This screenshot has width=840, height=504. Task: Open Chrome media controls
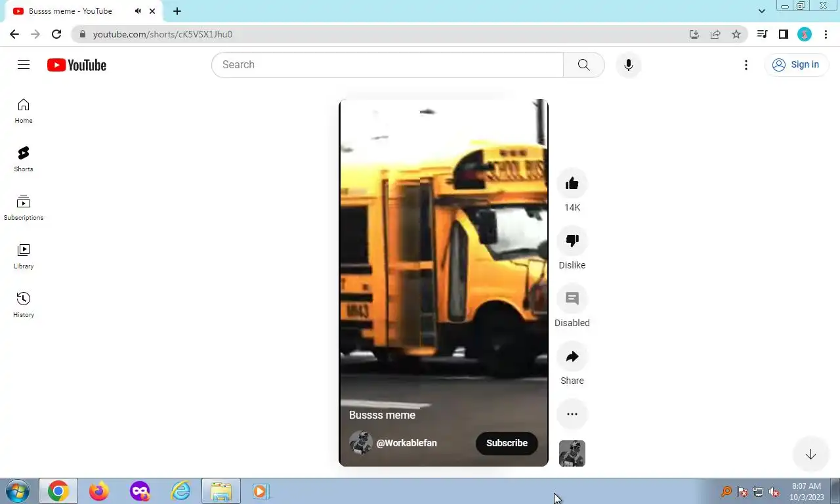[x=762, y=34]
